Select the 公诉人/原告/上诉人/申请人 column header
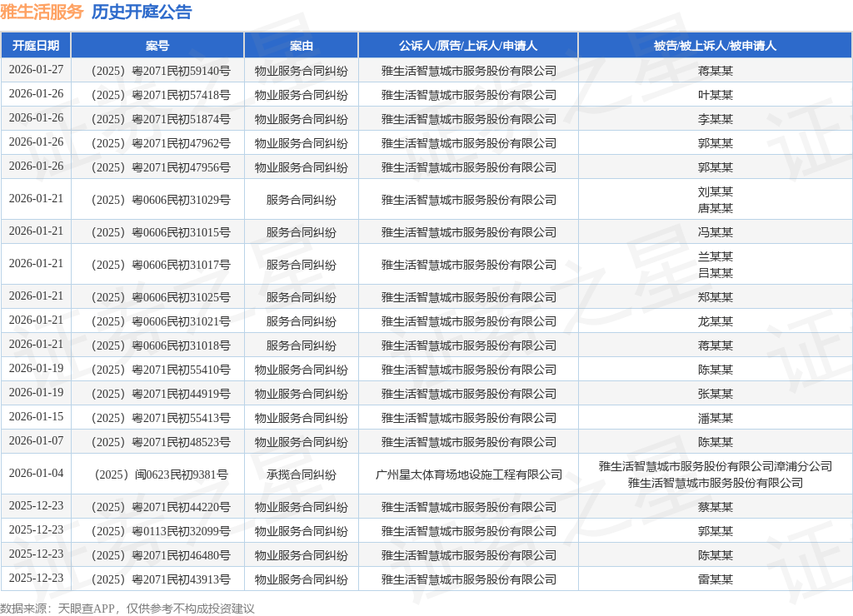Viewport: 853px width, 616px height. 468,46
